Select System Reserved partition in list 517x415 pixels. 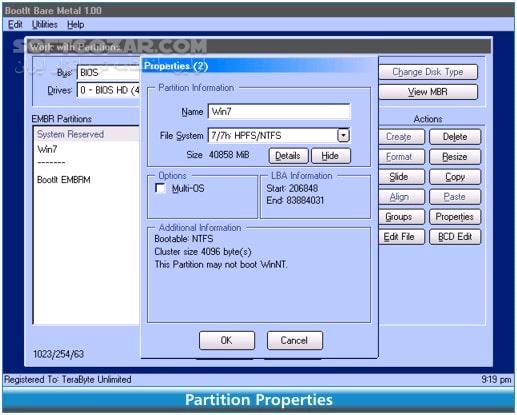point(86,134)
